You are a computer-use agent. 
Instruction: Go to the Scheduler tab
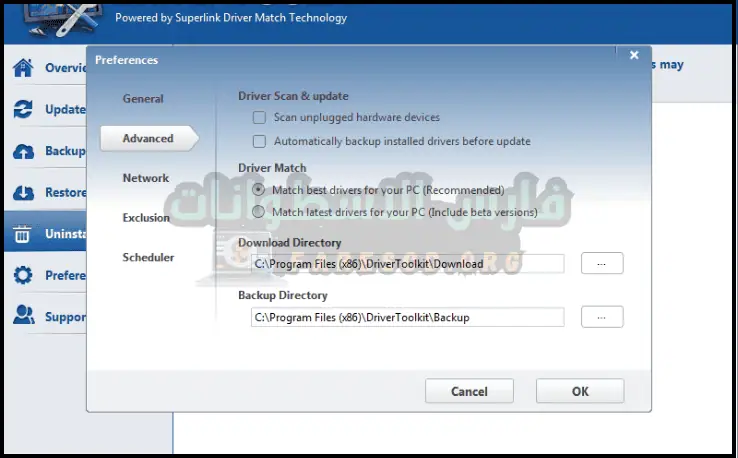tap(148, 257)
